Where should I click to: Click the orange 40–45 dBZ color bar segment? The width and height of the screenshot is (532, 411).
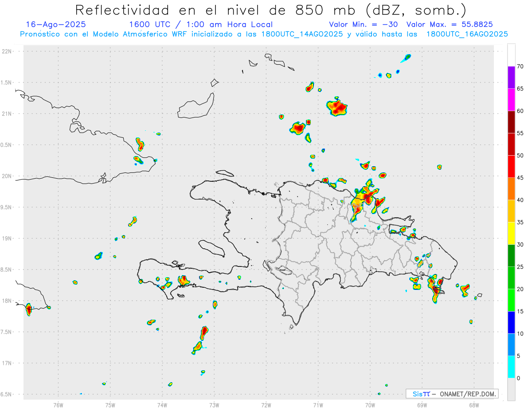click(511, 188)
